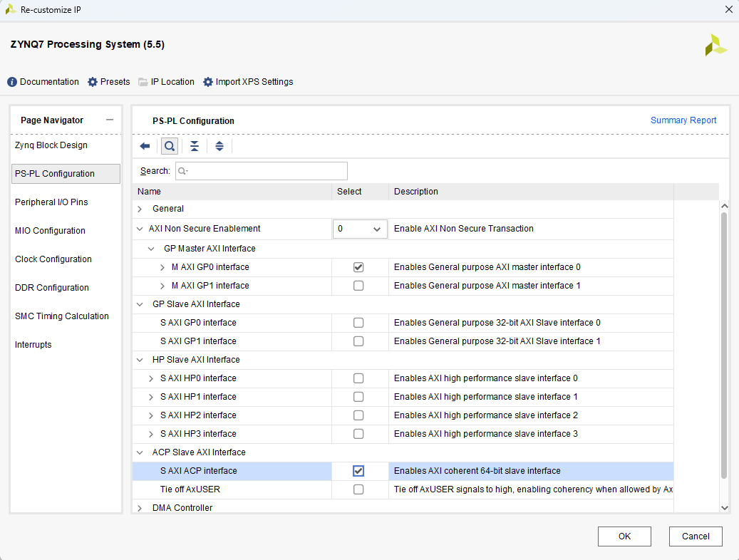739x560 pixels.
Task: Enable S AXI GP1 interface checkbox
Action: 358,341
